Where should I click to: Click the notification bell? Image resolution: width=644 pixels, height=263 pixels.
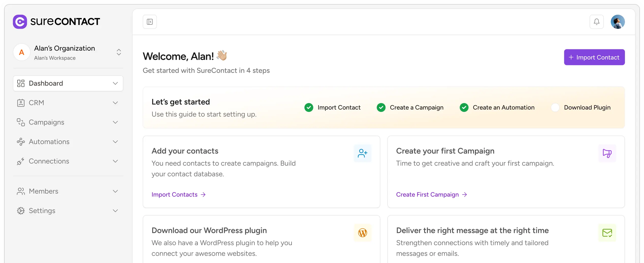[597, 22]
